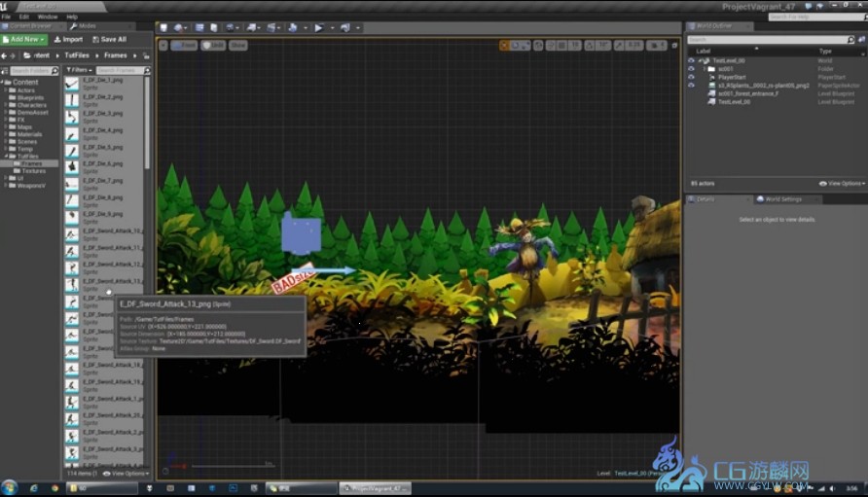This screenshot has width=868, height=497.
Task: Click the Save All button
Action: [x=110, y=39]
